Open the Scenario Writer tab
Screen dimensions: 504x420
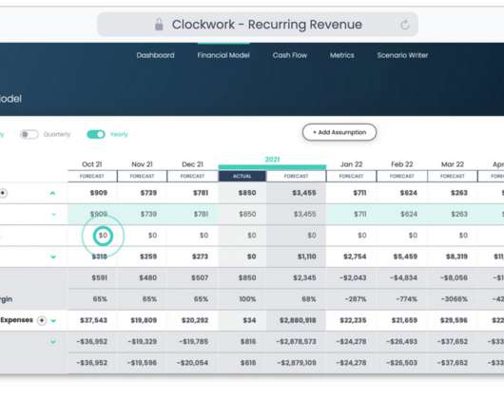pyautogui.click(x=402, y=55)
